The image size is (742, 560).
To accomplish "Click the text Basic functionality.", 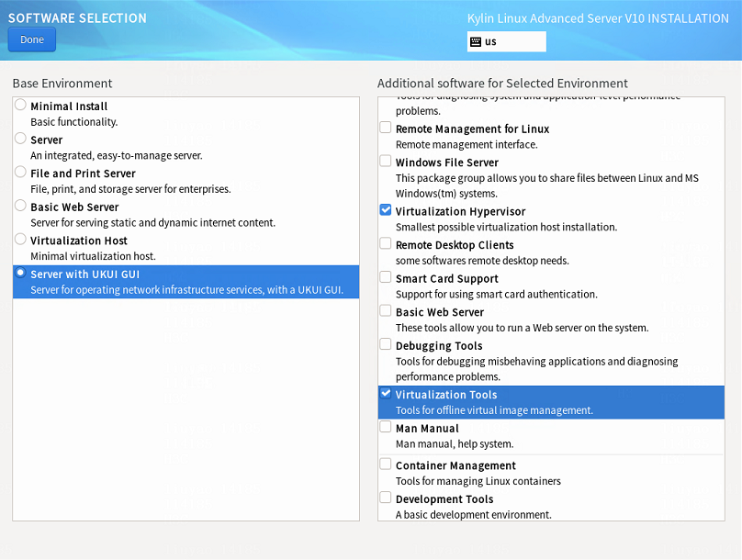I will pyautogui.click(x=74, y=122).
